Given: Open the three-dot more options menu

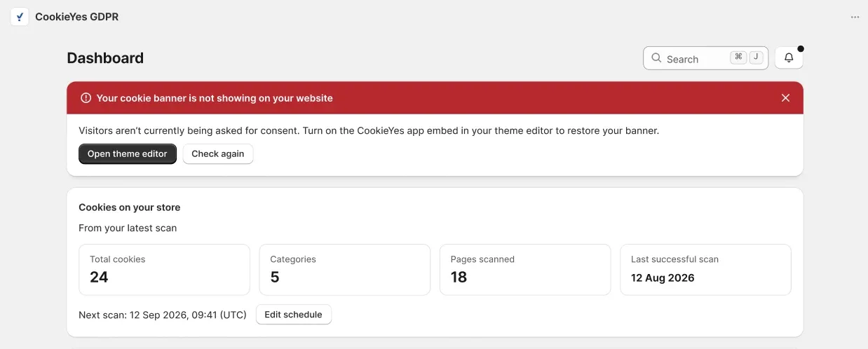Looking at the screenshot, I should pyautogui.click(x=855, y=17).
